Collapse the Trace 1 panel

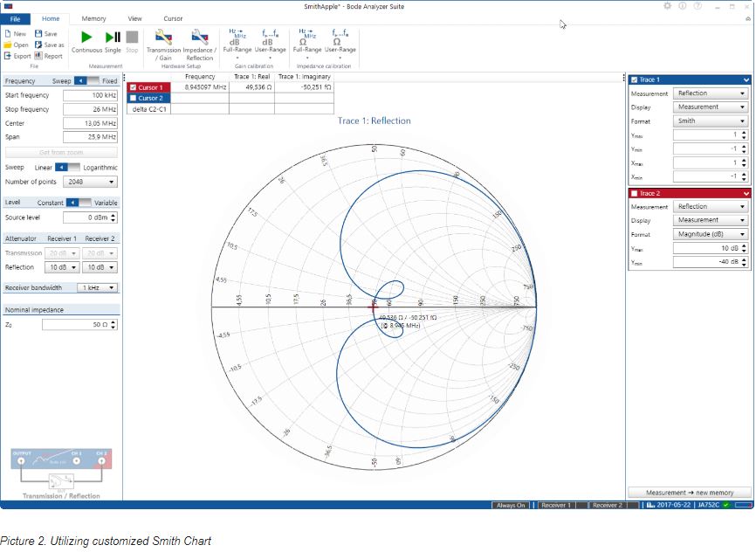coord(745,79)
